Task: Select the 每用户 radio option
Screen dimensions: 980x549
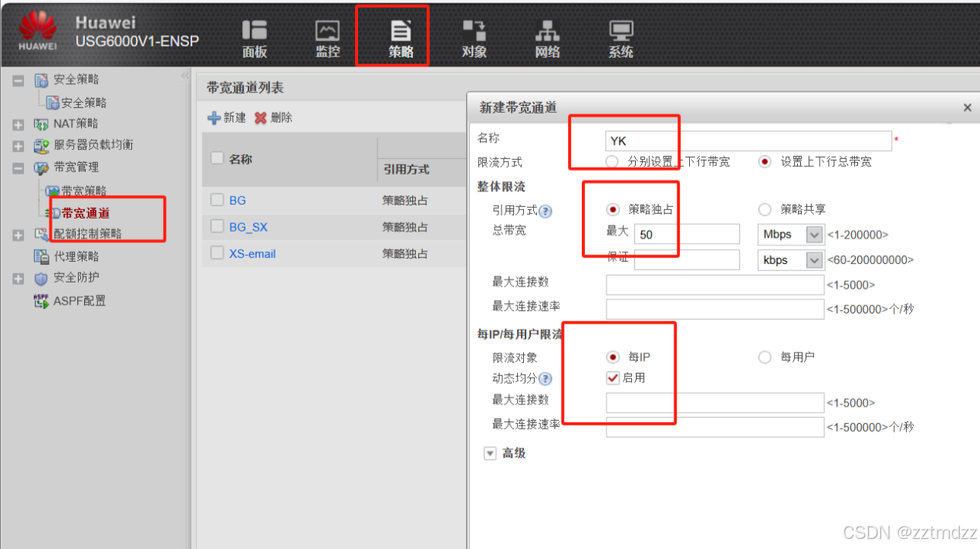Action: coord(765,357)
